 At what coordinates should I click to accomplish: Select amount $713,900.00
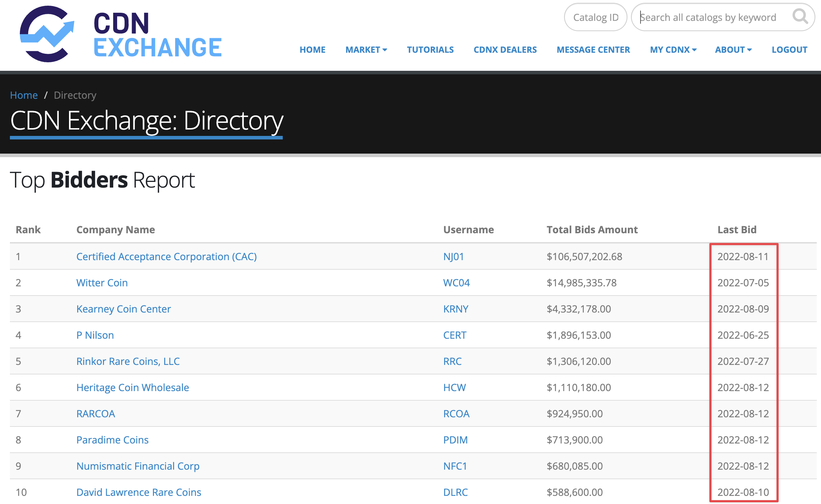coord(575,440)
